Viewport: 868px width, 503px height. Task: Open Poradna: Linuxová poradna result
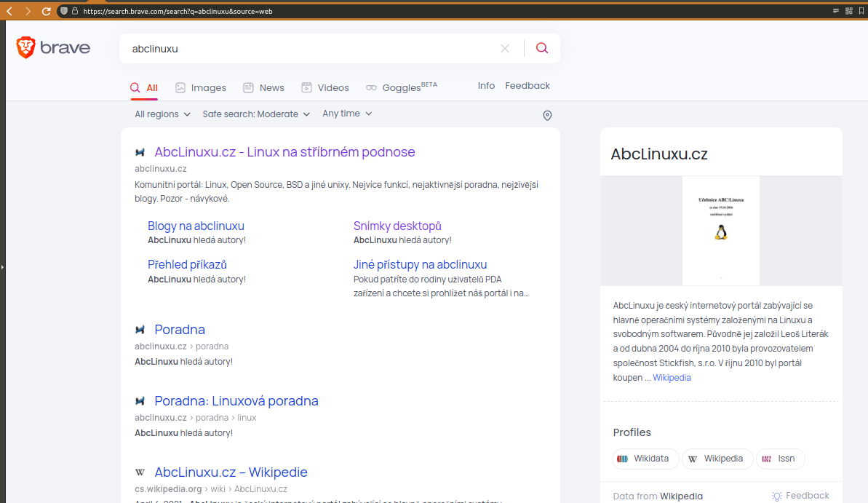[236, 401]
